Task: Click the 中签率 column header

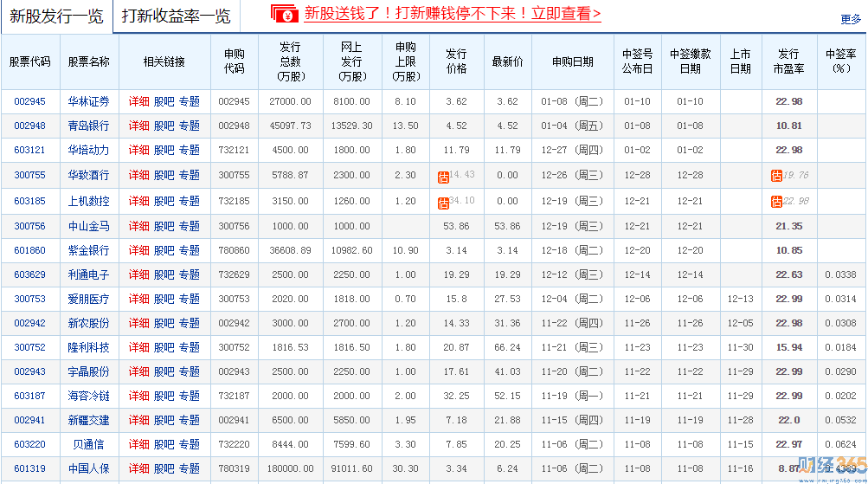Action: click(x=841, y=61)
